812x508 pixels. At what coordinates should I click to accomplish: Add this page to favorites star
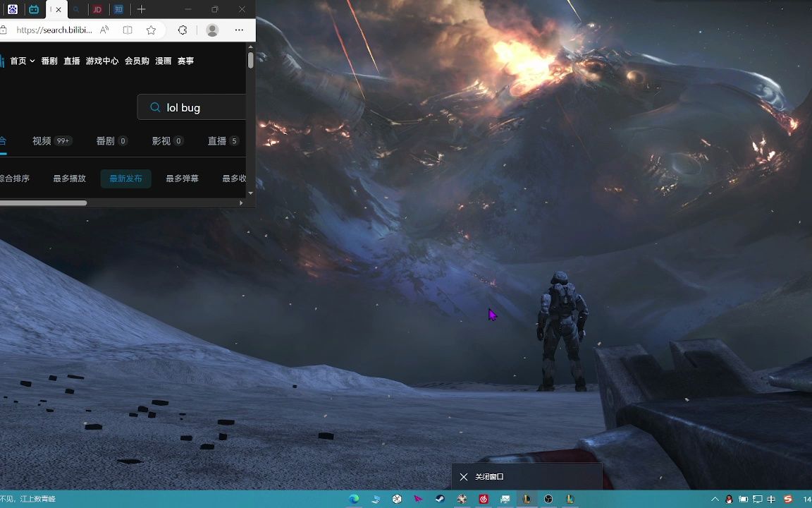(152, 30)
